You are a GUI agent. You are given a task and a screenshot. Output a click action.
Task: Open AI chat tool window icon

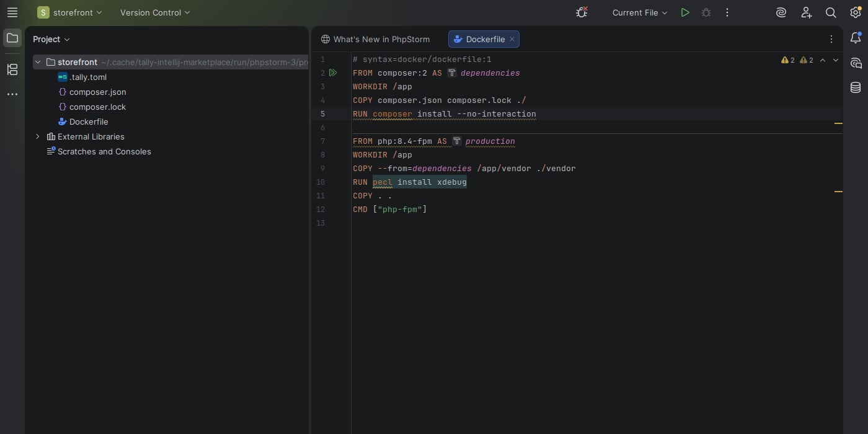tap(856, 63)
